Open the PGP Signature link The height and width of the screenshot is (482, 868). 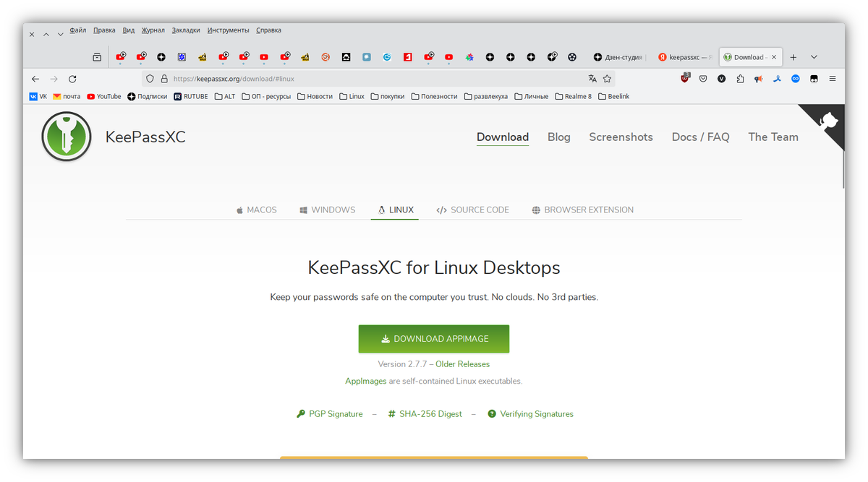click(x=330, y=414)
